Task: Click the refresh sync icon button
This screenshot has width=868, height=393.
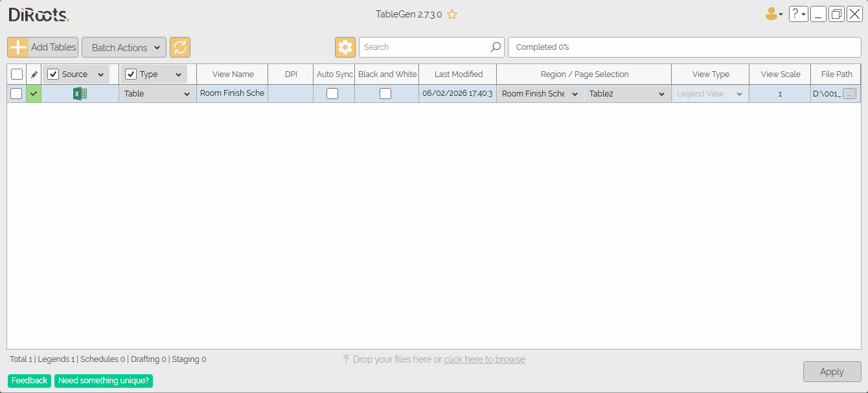Action: coord(180,47)
